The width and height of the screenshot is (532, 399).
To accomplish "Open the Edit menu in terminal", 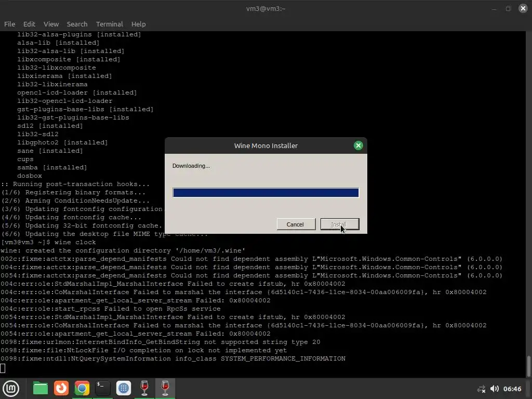I will (x=29, y=24).
